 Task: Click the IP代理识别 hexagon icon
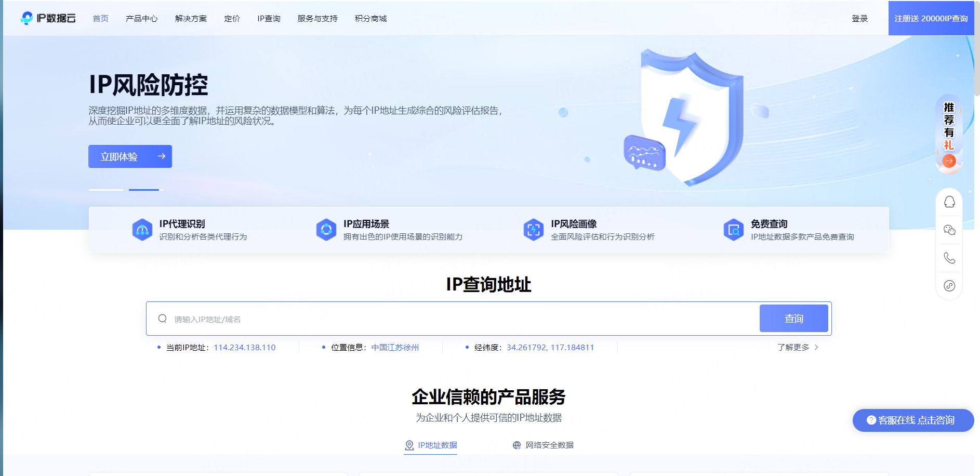click(142, 230)
